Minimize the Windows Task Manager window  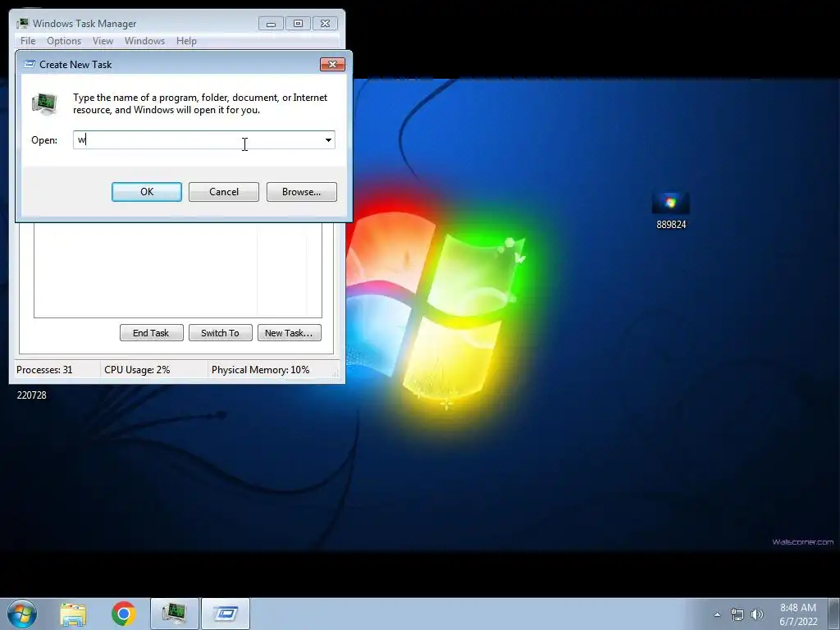coord(271,24)
